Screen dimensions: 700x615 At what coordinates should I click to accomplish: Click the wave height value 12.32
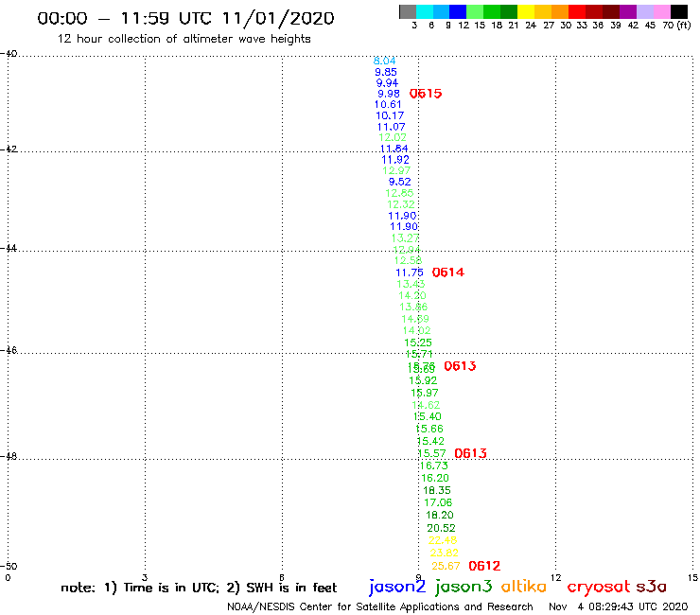(401, 204)
